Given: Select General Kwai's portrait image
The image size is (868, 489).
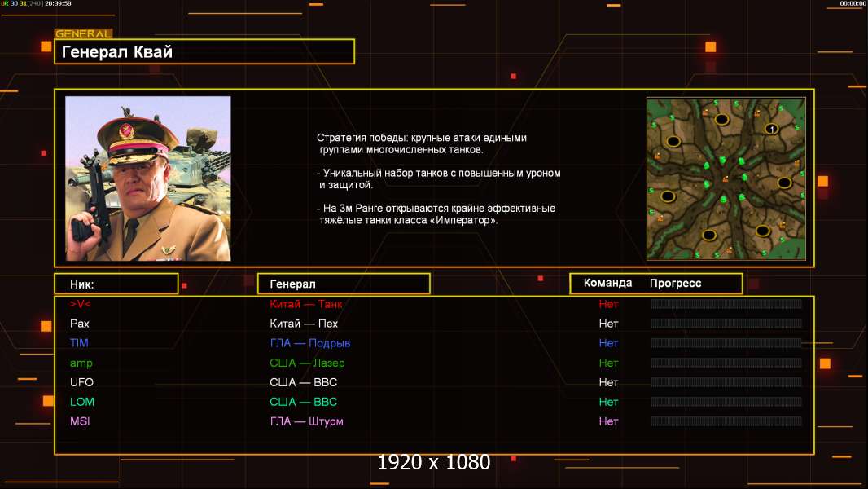Looking at the screenshot, I should point(147,178).
